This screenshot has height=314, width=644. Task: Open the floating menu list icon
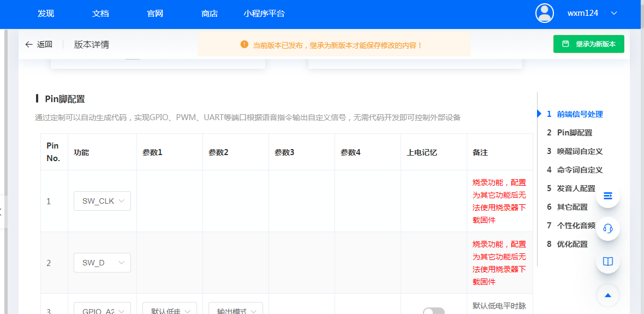[608, 195]
